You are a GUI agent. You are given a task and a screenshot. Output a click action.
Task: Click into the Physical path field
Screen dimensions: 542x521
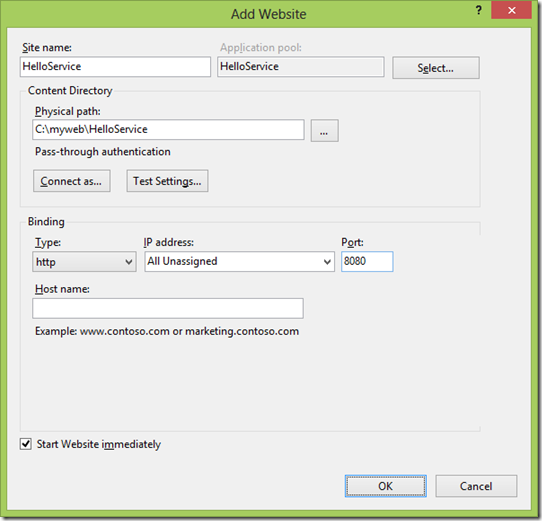(168, 130)
